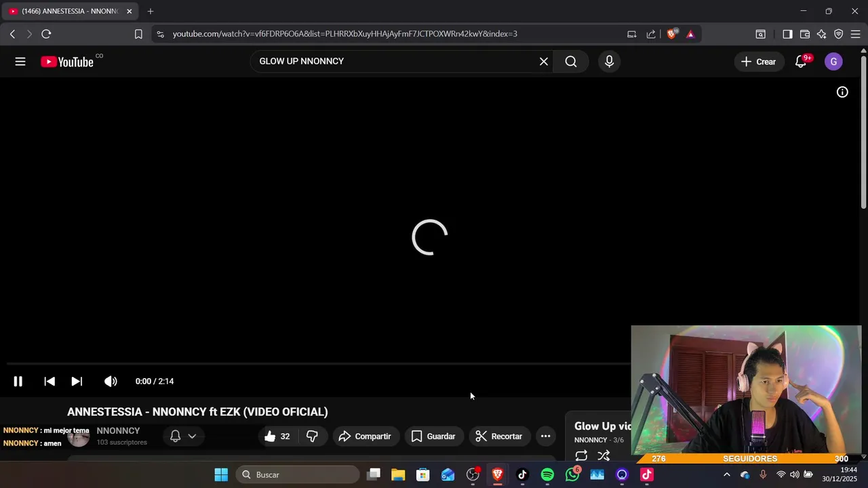Screen dimensions: 868x488
Task: Show hidden system tray icons
Action: [x=727, y=475]
